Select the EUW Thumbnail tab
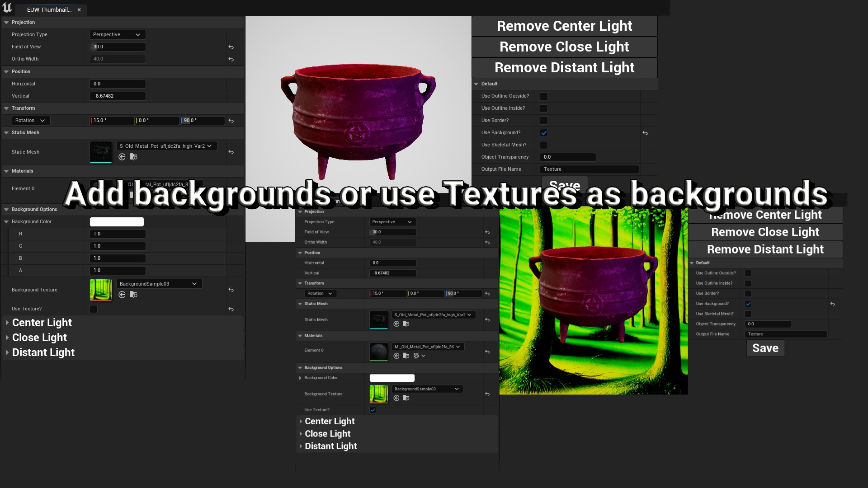 [x=50, y=9]
